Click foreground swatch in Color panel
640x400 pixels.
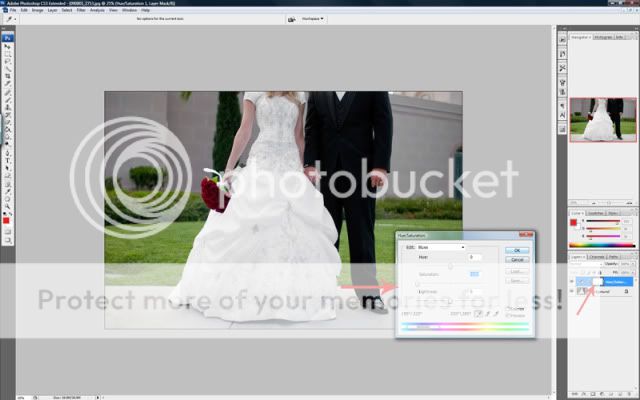pyautogui.click(x=573, y=222)
